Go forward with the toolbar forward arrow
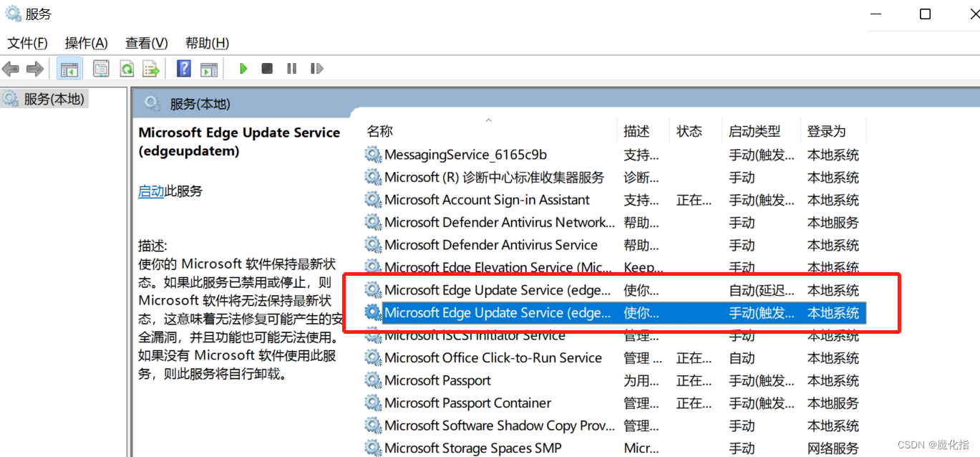The width and height of the screenshot is (980, 457). pos(34,69)
